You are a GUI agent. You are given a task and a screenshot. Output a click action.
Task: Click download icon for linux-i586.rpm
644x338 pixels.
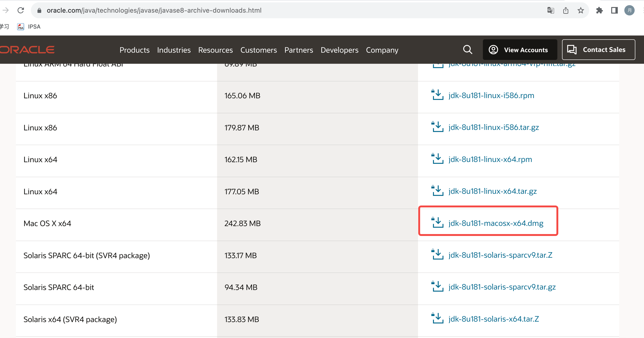437,95
